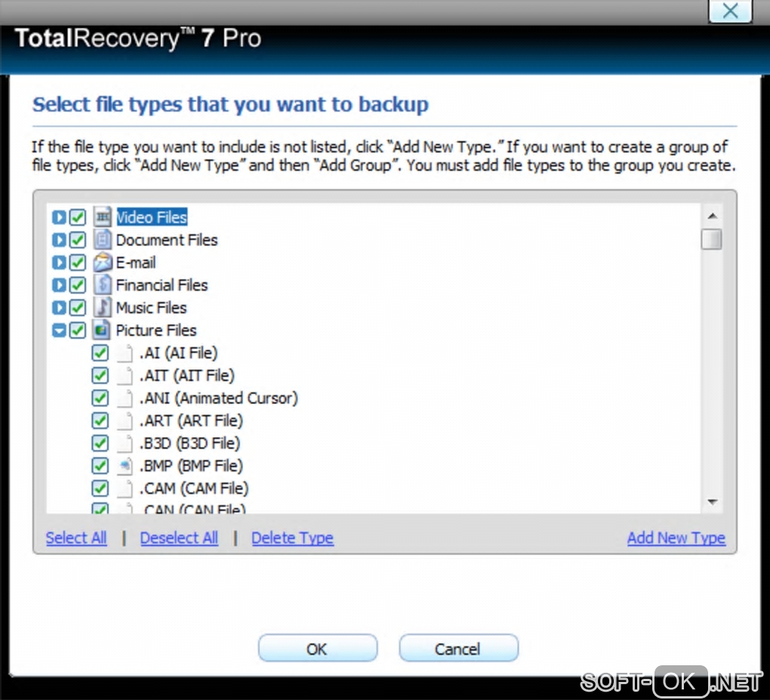
Task: Select the E-mail label
Action: [x=136, y=262]
